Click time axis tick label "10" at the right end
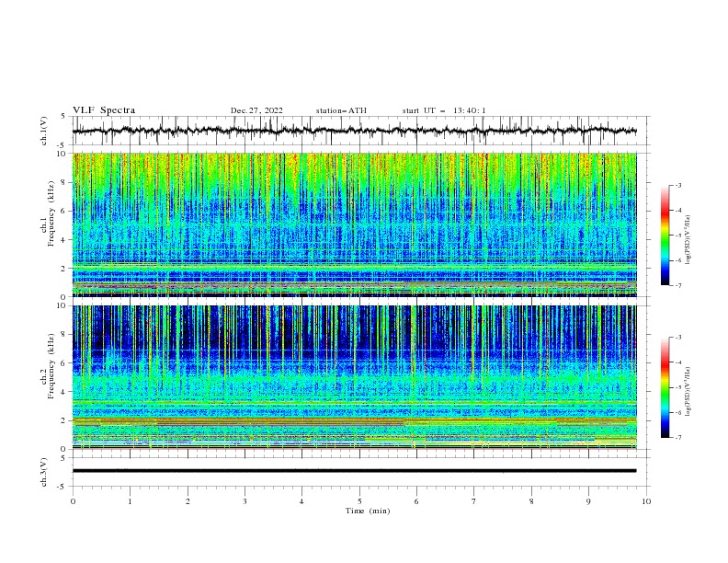The width and height of the screenshot is (728, 563). (646, 501)
